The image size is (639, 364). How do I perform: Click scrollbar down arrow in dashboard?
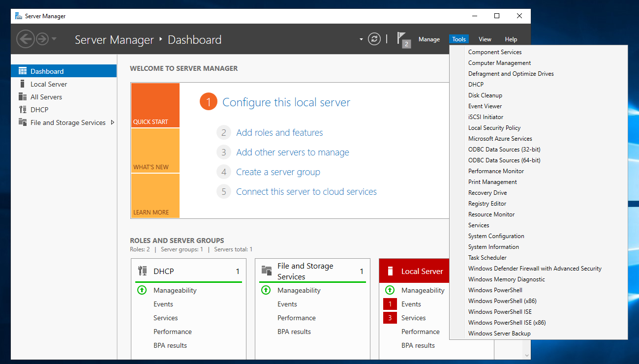tap(527, 355)
